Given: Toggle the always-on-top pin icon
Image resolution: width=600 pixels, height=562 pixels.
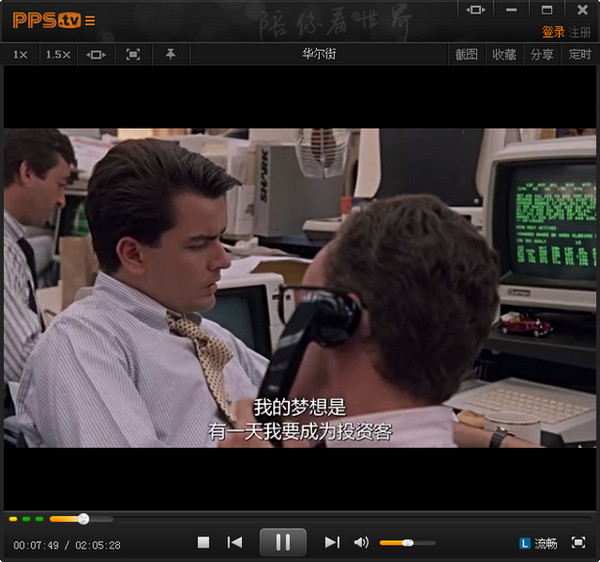Looking at the screenshot, I should (170, 55).
